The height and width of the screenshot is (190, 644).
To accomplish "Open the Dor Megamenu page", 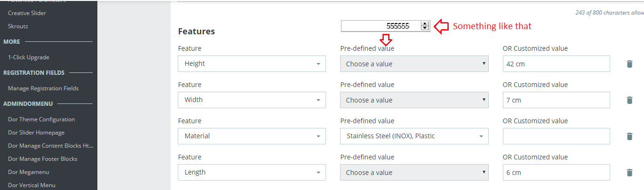I will pyautogui.click(x=28, y=172).
